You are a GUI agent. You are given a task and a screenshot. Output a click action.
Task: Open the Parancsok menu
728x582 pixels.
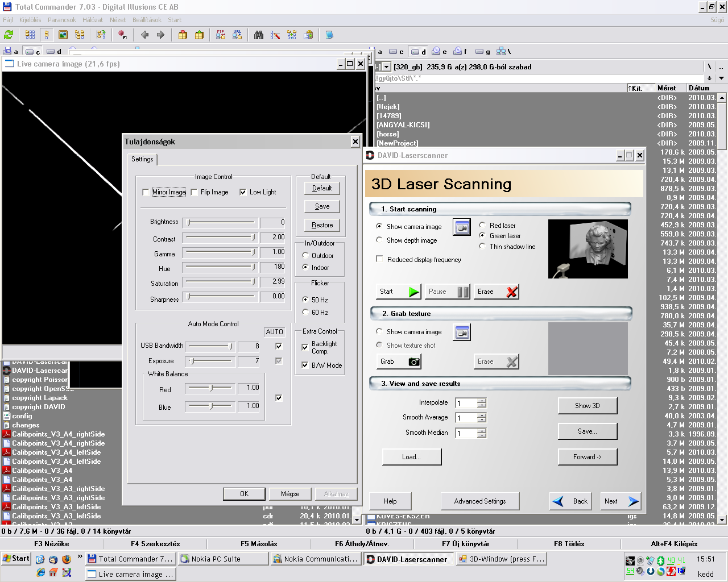[61, 20]
